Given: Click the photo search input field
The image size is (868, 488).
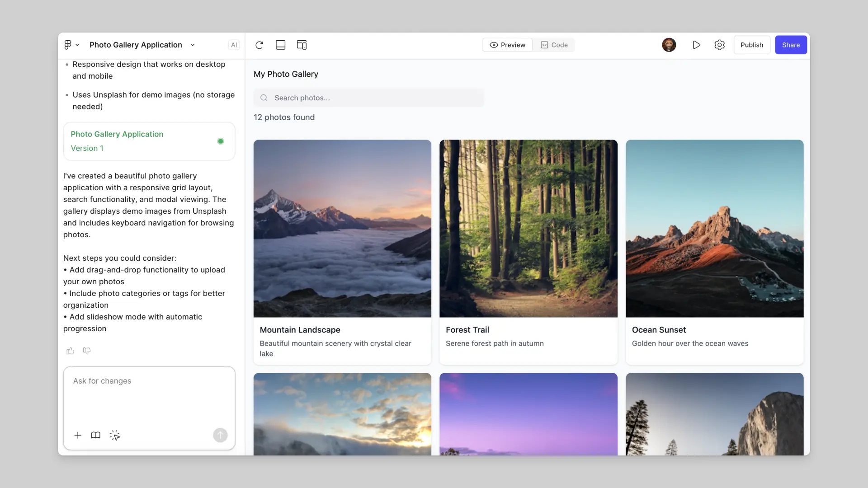Looking at the screenshot, I should click(x=368, y=98).
